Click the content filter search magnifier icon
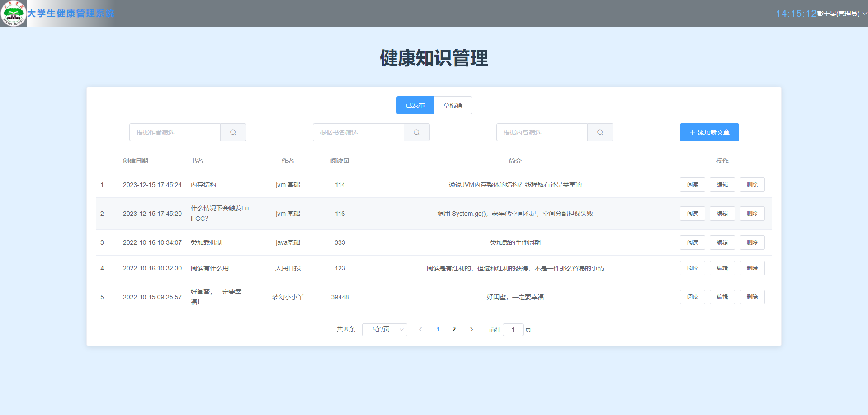868x415 pixels. [x=600, y=132]
